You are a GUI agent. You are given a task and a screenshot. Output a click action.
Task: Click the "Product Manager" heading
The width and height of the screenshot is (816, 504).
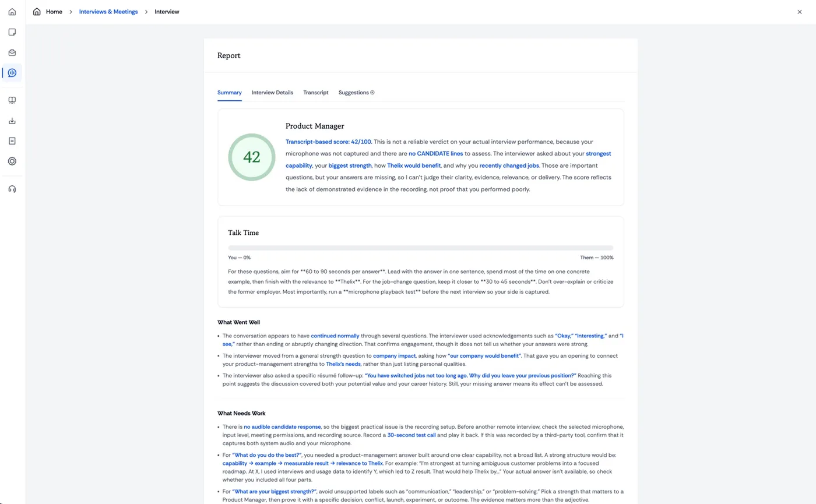[315, 126]
